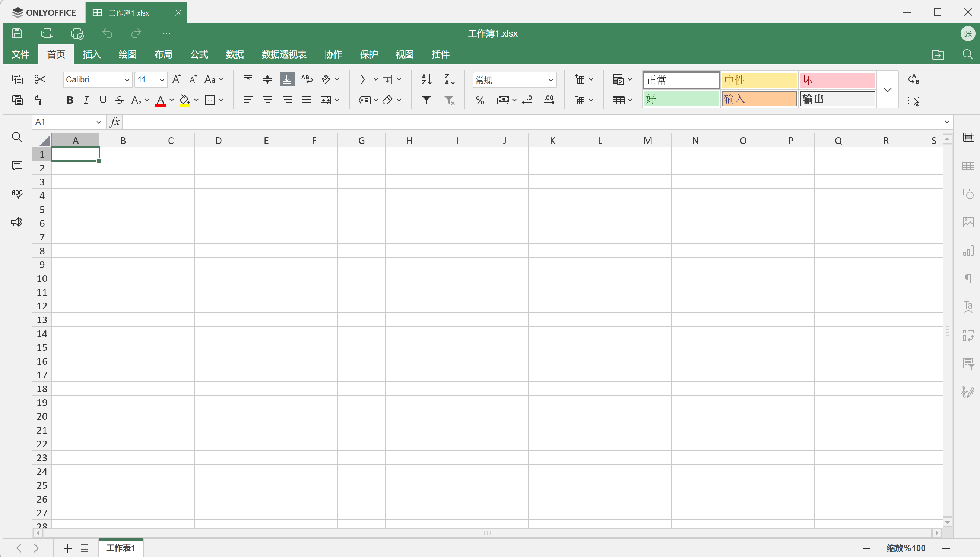Click the Percent style icon
Image resolution: width=980 pixels, height=557 pixels.
pos(480,100)
